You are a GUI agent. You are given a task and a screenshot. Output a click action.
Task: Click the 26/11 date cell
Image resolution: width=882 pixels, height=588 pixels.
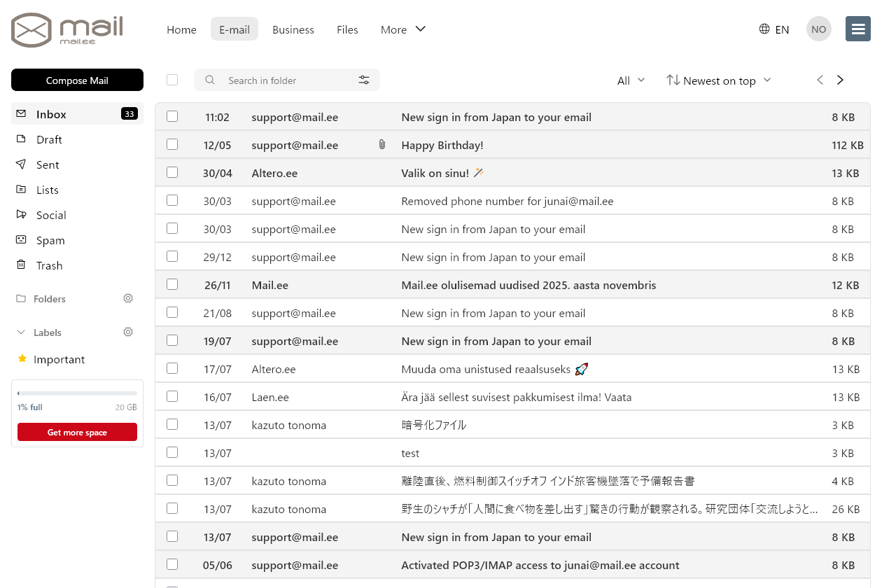coord(218,285)
